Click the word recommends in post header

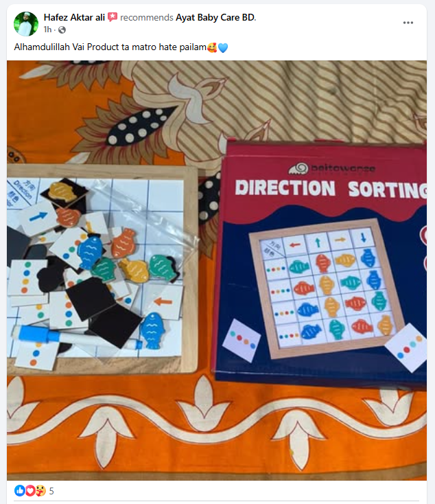coord(147,17)
